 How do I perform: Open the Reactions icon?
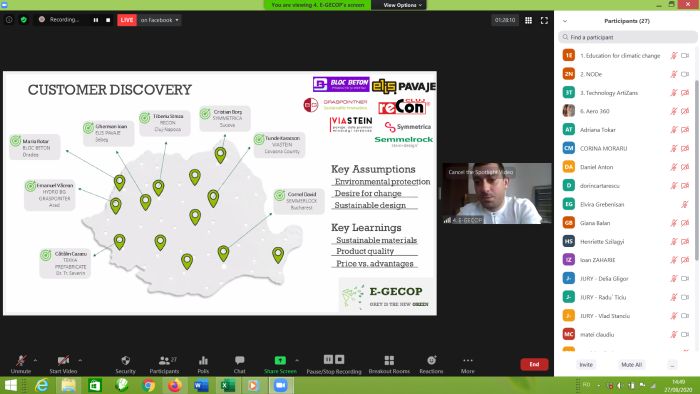click(431, 361)
